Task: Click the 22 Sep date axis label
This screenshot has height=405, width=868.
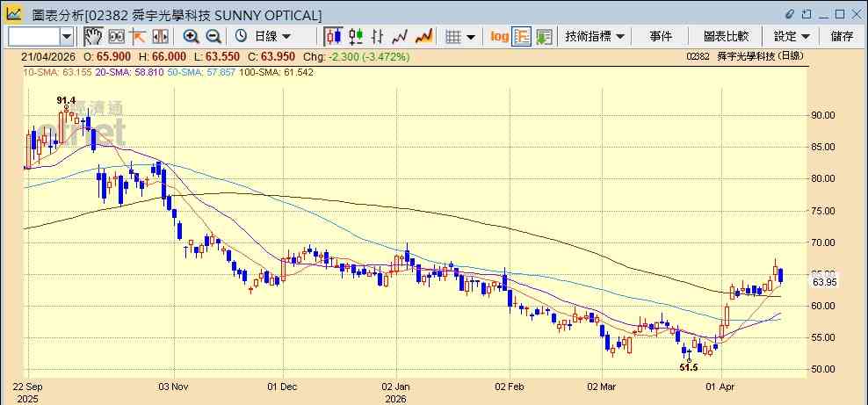Action: (x=26, y=387)
